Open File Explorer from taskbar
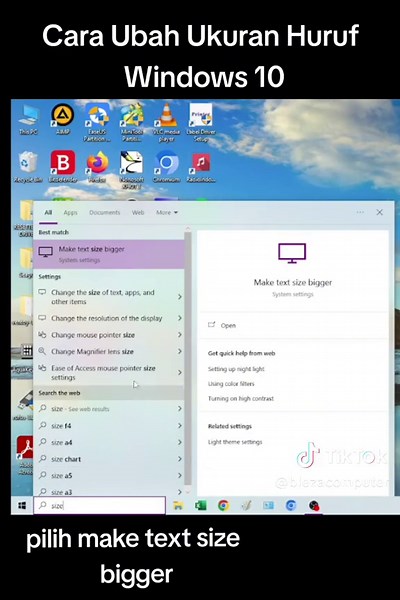 (x=178, y=505)
